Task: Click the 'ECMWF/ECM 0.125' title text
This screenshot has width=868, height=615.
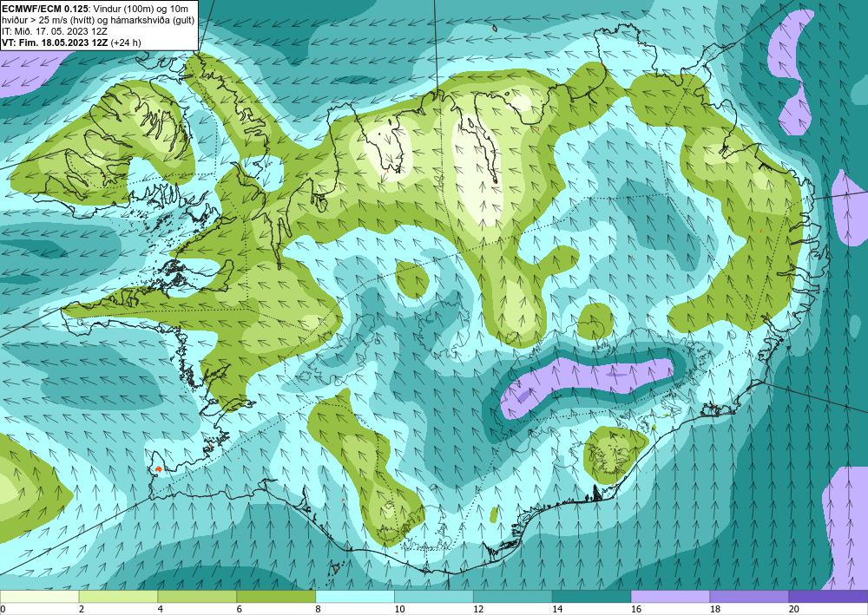Action: 45,8
